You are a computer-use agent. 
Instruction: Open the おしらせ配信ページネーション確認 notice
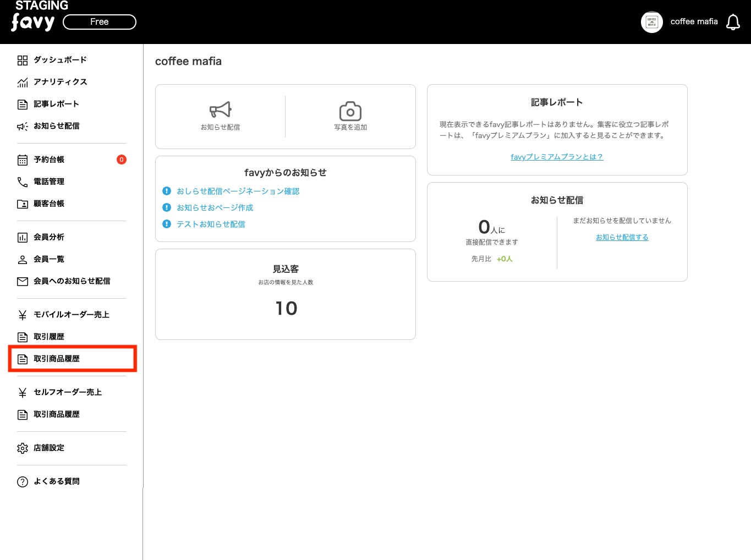[238, 191]
